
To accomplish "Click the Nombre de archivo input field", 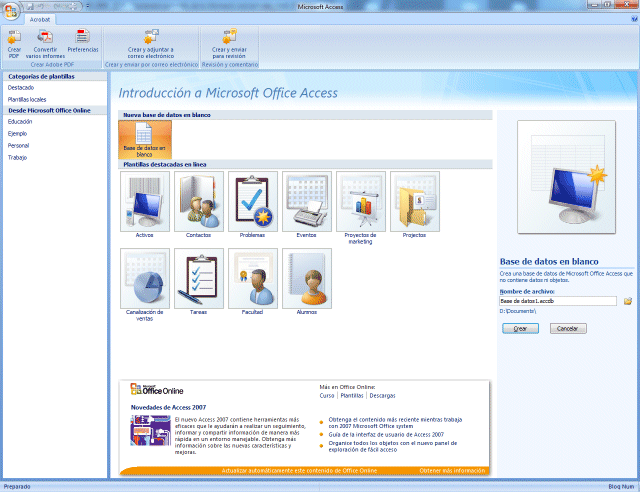I will point(558,301).
